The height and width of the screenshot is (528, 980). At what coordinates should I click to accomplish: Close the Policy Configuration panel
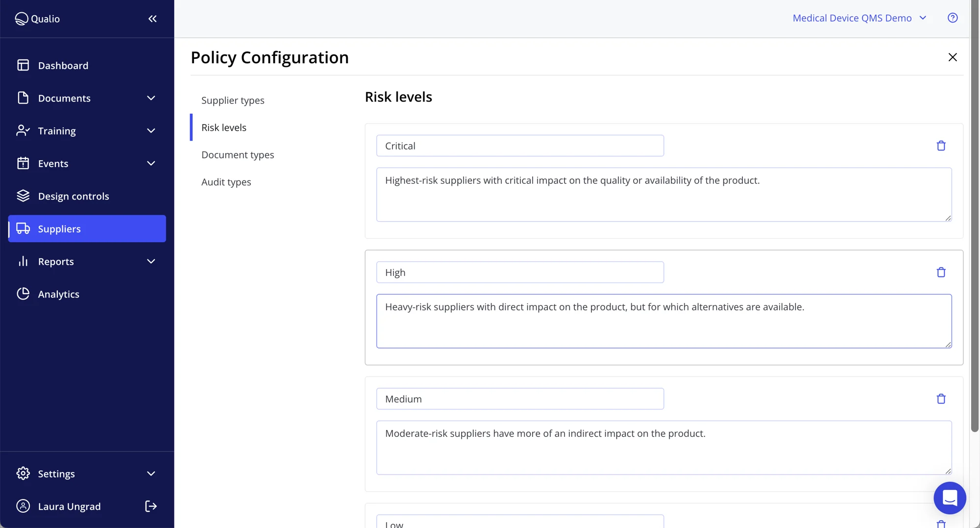(x=953, y=57)
